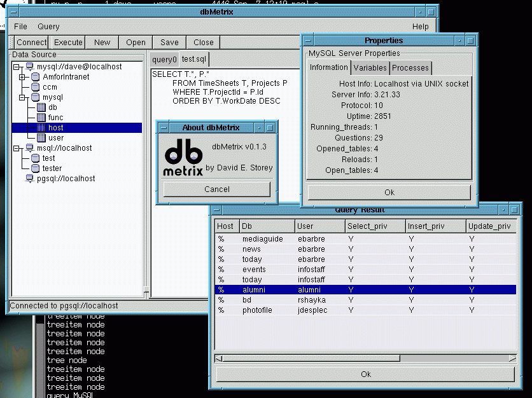The height and width of the screenshot is (398, 532).
Task: Click the test database icon
Action: (35, 158)
